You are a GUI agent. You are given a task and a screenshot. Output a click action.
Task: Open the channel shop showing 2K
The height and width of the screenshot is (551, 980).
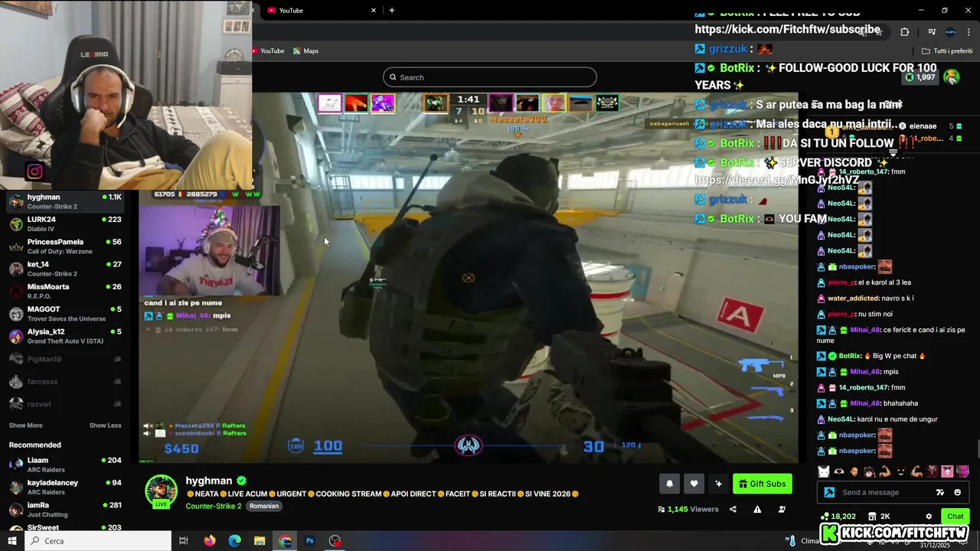pyautogui.click(x=878, y=517)
